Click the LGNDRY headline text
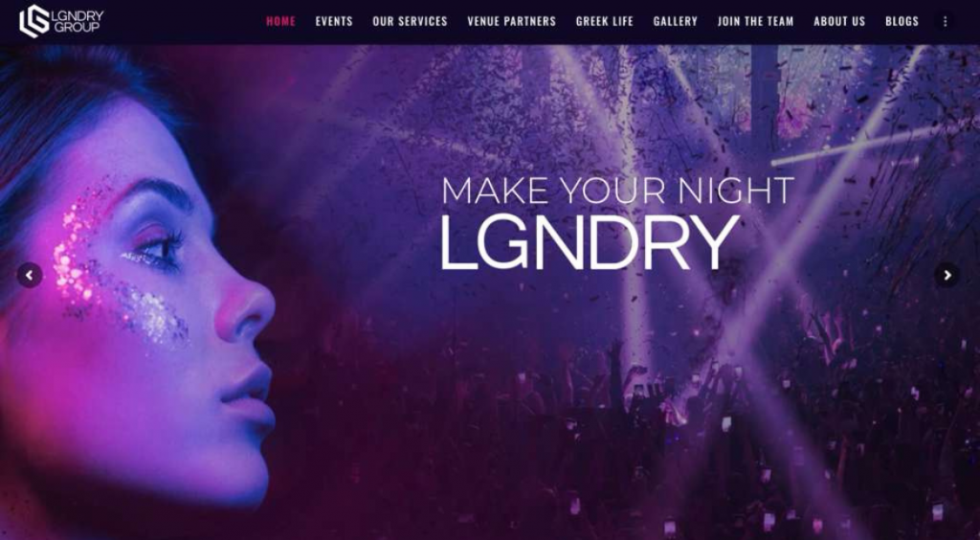The image size is (980, 540). click(x=590, y=242)
